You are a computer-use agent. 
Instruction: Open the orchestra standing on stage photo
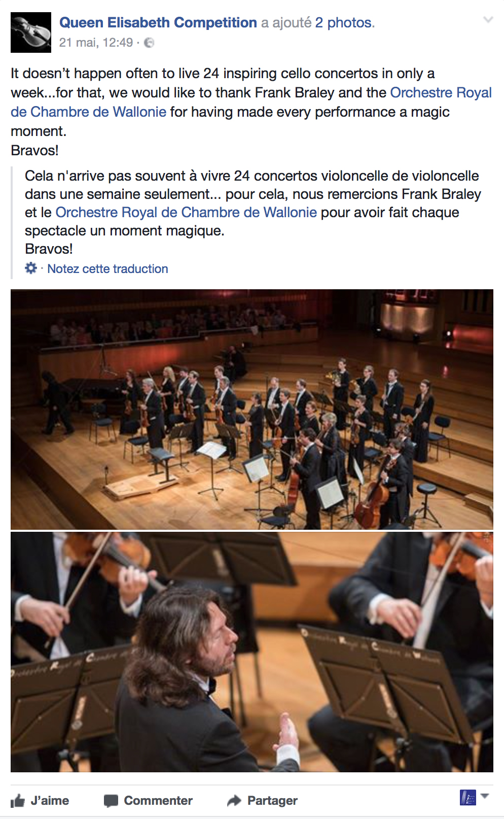(x=252, y=409)
